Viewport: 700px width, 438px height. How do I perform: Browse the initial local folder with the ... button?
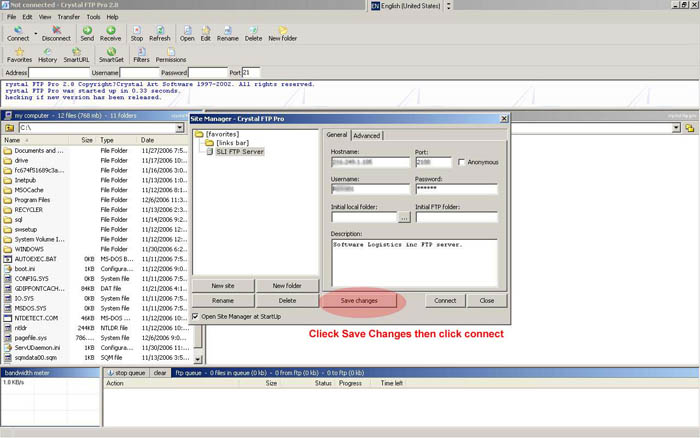tap(404, 218)
